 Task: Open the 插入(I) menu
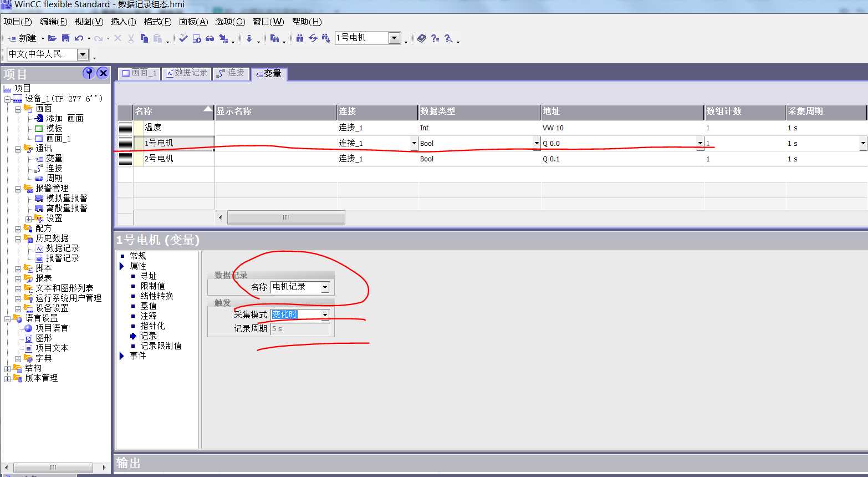123,21
